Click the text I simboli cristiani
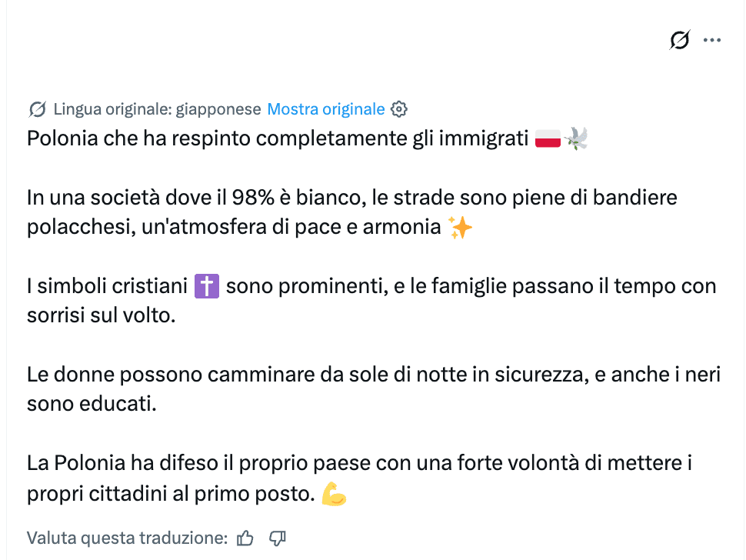The image size is (746, 560). [x=107, y=287]
